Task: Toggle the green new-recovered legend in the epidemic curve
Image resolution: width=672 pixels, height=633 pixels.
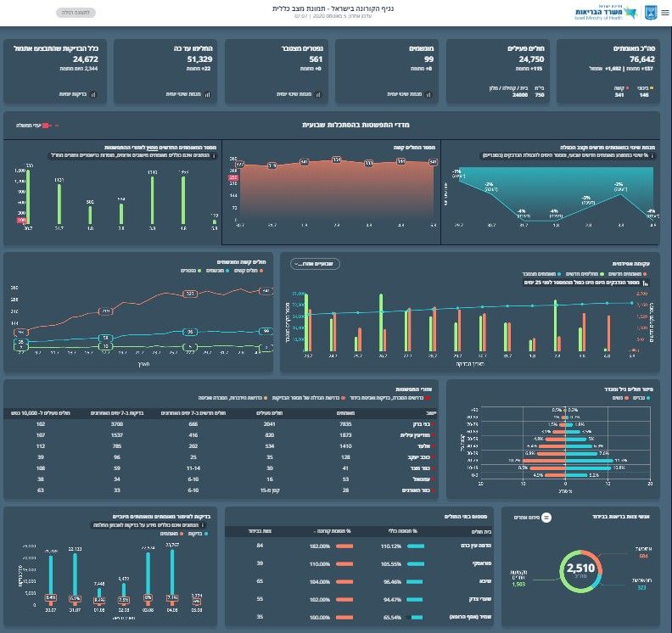Action: pos(585,274)
